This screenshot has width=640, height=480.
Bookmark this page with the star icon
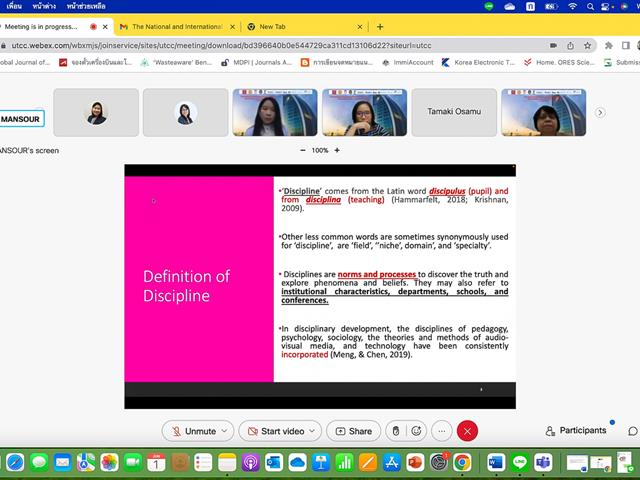(587, 45)
